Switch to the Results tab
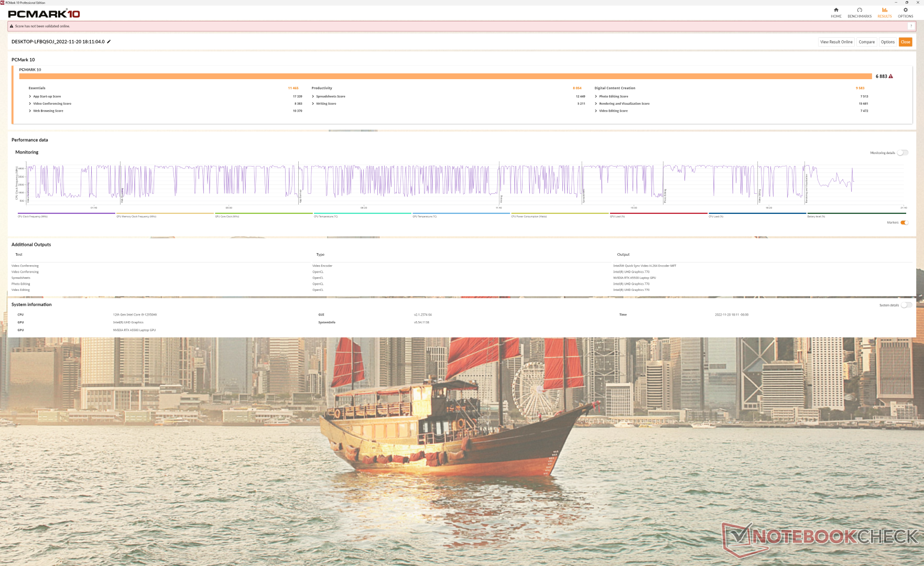Screen dimensions: 924x566 885,13
